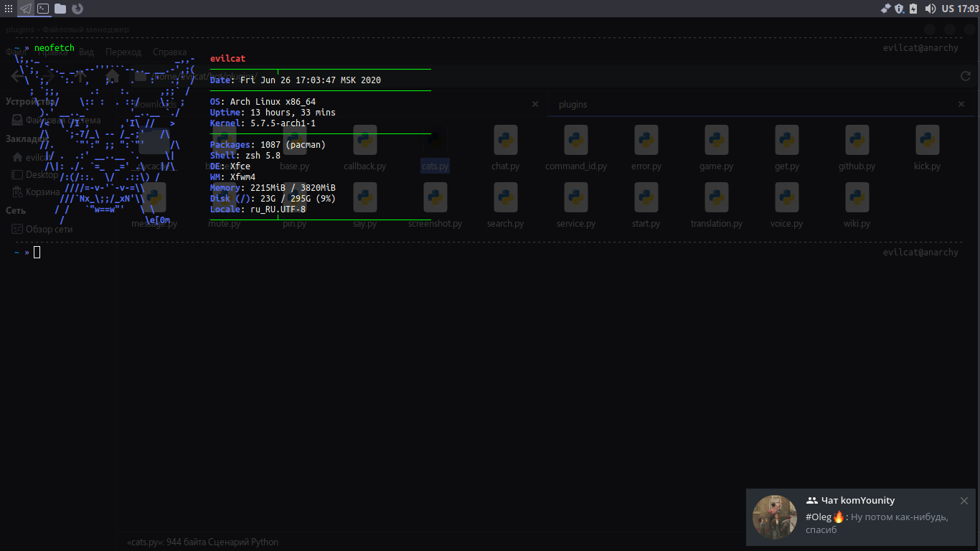The height and width of the screenshot is (551, 980).
Task: Select the command_id.py file
Action: [575, 149]
